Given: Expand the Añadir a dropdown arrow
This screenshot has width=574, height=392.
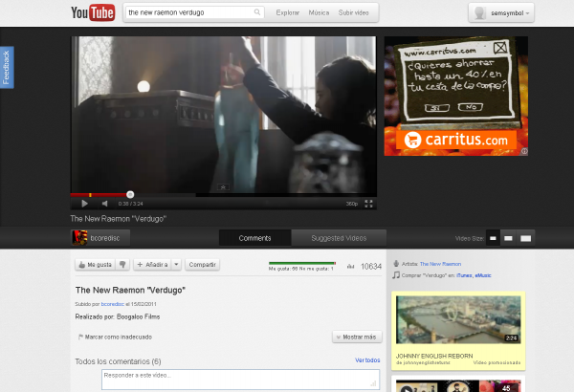Looking at the screenshot, I should [x=174, y=264].
